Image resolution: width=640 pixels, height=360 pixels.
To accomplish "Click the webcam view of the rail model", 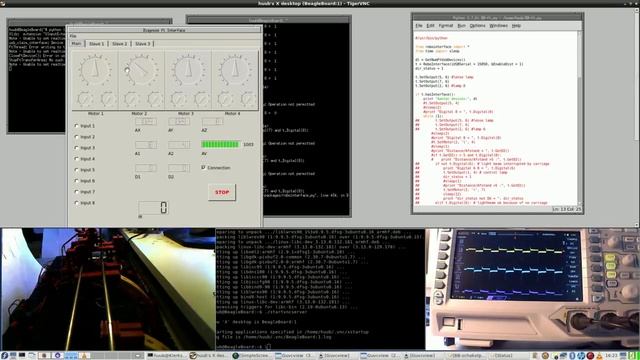I will (x=108, y=289).
